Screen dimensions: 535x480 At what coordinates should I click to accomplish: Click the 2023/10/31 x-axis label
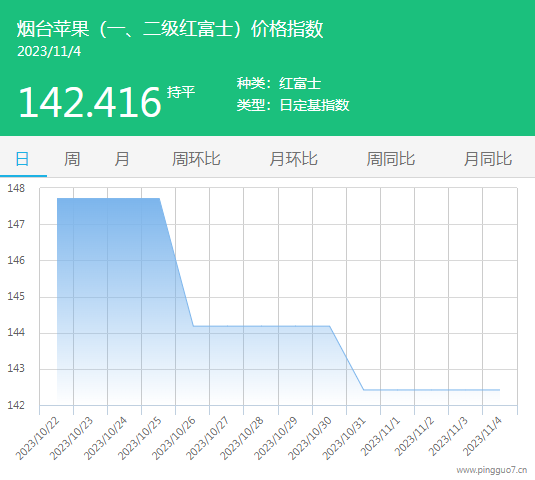(344, 438)
